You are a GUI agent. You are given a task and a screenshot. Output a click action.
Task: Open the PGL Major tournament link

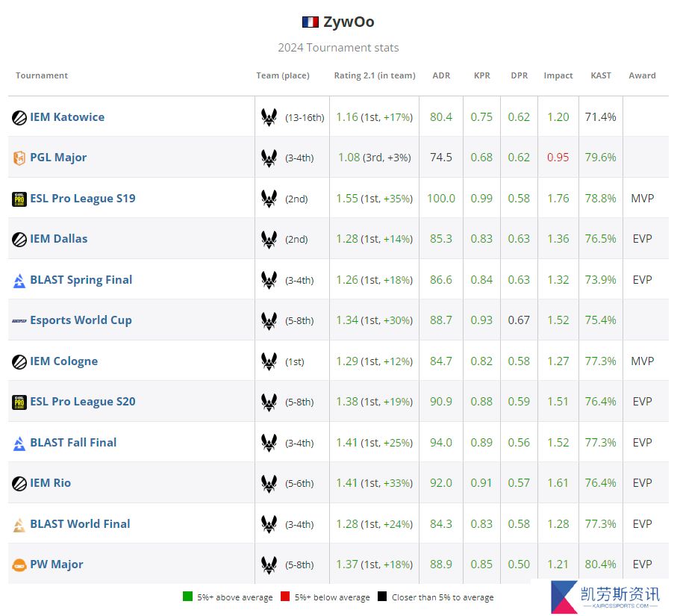[58, 158]
